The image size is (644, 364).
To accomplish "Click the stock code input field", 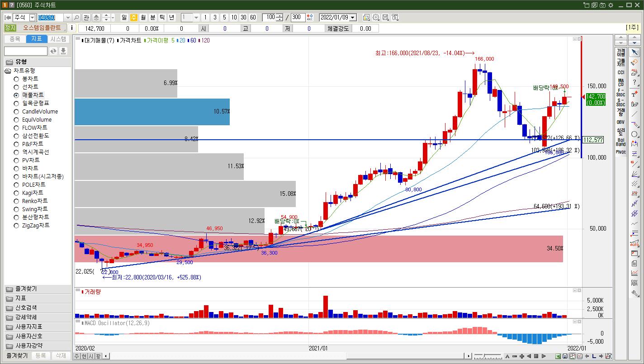I will (x=51, y=17).
